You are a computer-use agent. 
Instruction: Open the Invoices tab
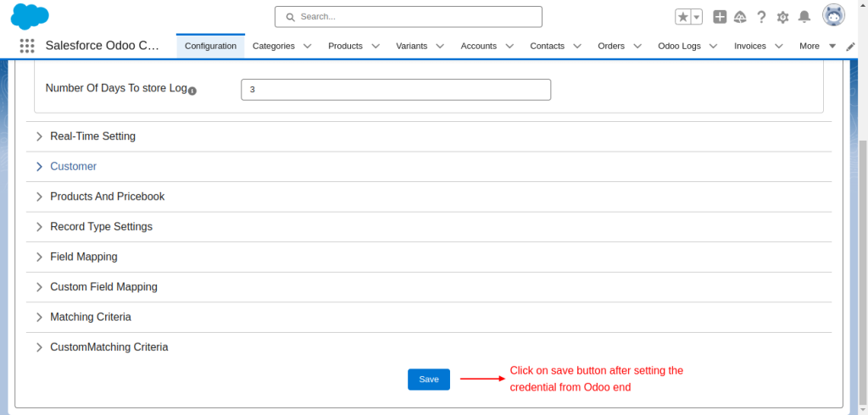point(750,46)
